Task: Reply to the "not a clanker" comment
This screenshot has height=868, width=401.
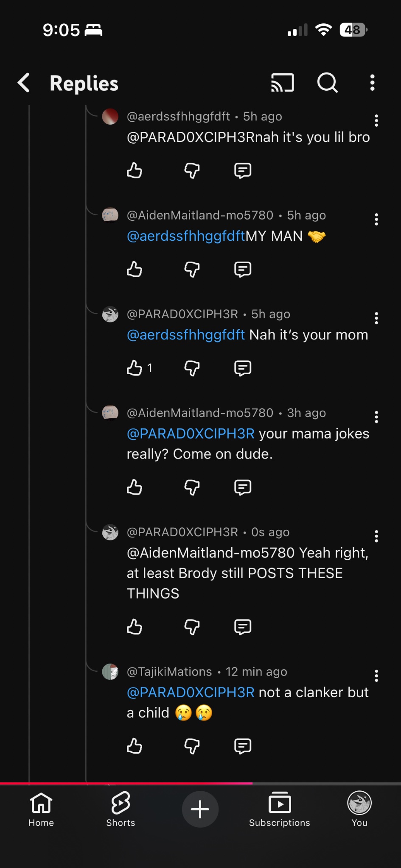Action: 243,746
